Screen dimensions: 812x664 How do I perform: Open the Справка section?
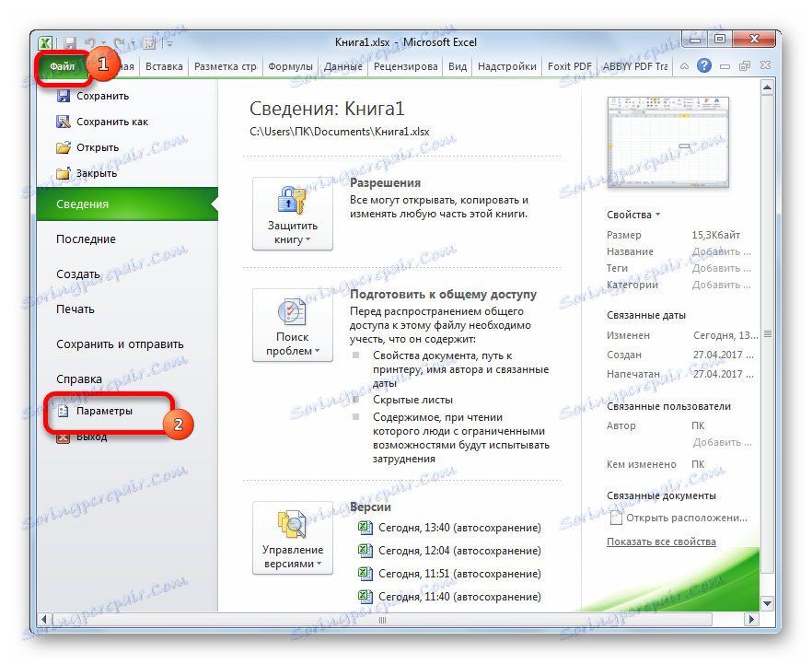coord(79,379)
